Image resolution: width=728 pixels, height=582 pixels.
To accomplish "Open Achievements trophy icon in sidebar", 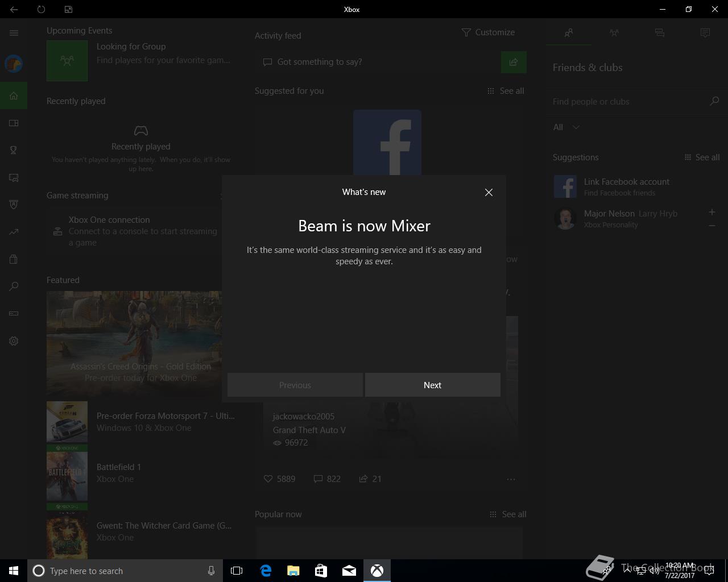I will click(14, 150).
